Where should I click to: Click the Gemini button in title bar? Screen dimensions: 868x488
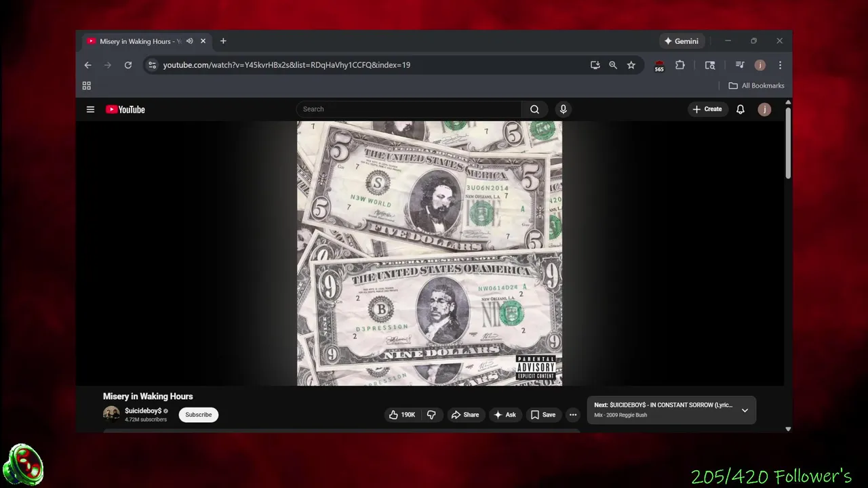click(682, 41)
